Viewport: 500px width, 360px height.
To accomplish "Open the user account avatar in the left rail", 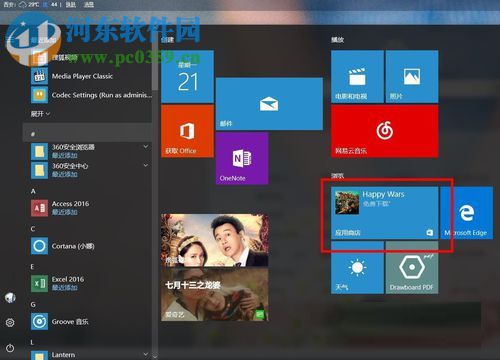I will 10,297.
